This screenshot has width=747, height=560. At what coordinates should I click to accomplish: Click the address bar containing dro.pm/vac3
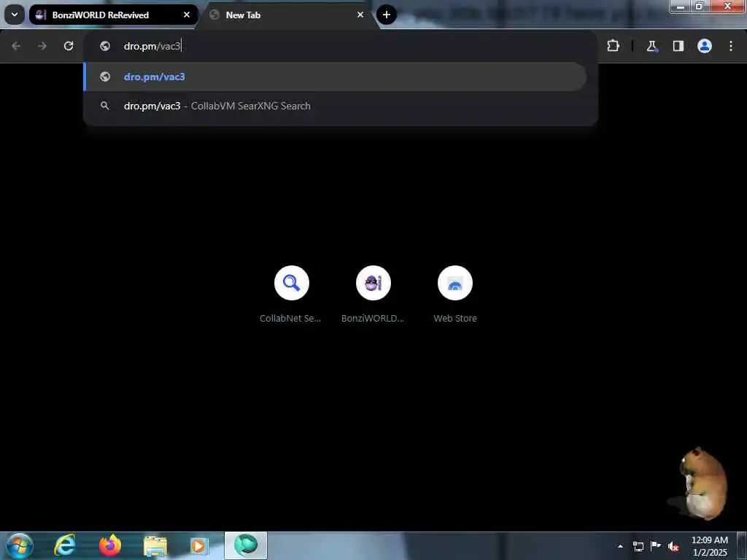[x=341, y=46]
